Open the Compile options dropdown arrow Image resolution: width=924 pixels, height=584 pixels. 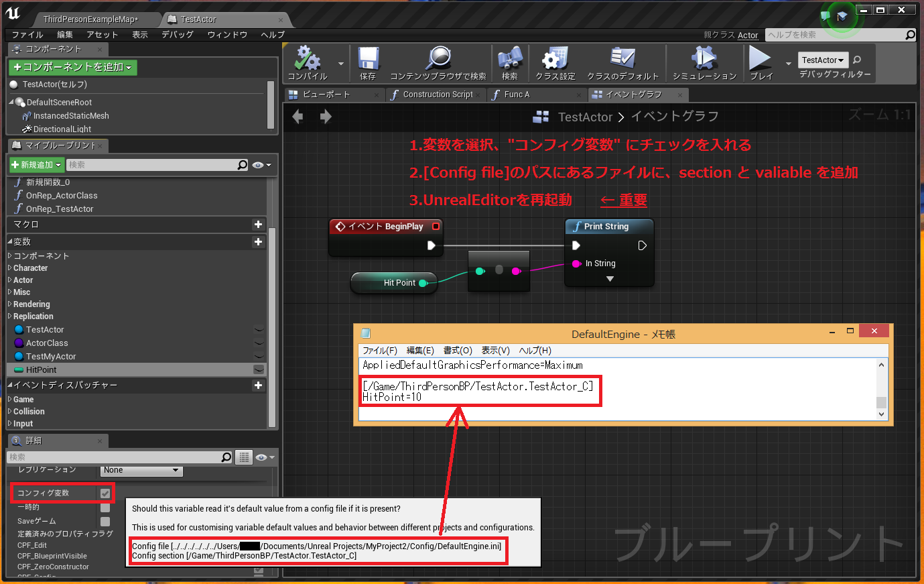tap(341, 64)
